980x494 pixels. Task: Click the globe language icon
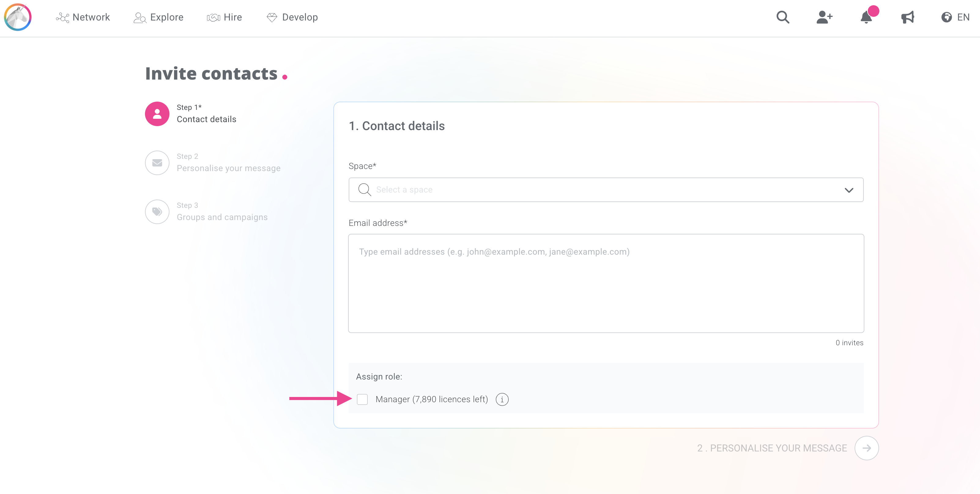tap(946, 17)
